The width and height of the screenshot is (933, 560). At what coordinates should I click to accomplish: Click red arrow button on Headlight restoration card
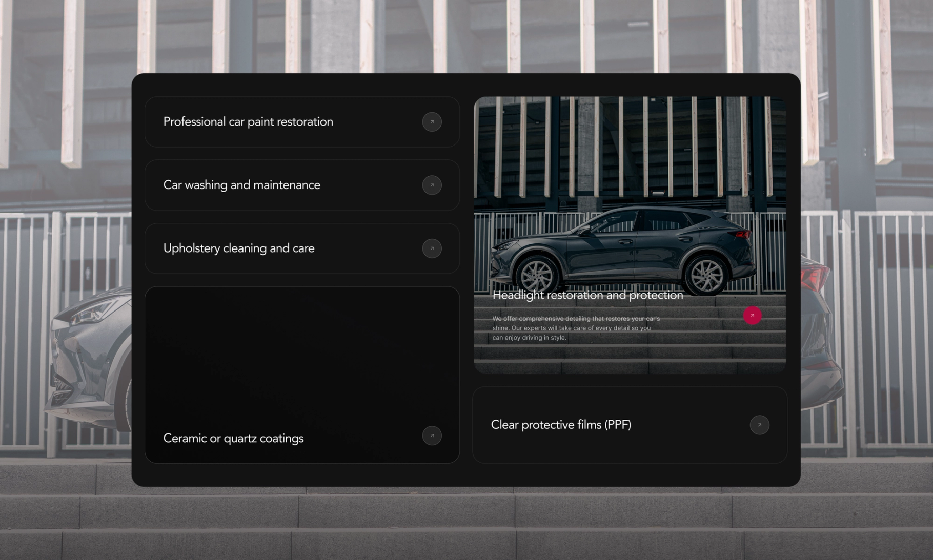[x=752, y=316]
